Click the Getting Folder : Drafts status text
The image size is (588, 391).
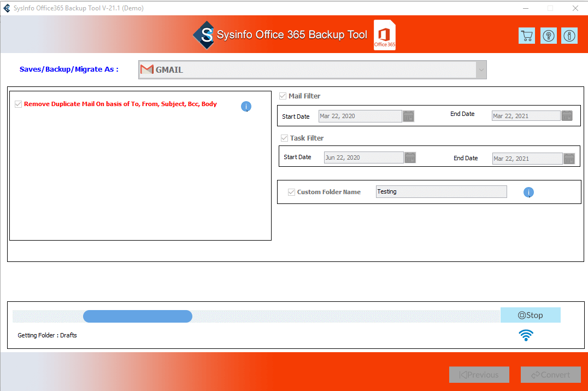click(47, 335)
